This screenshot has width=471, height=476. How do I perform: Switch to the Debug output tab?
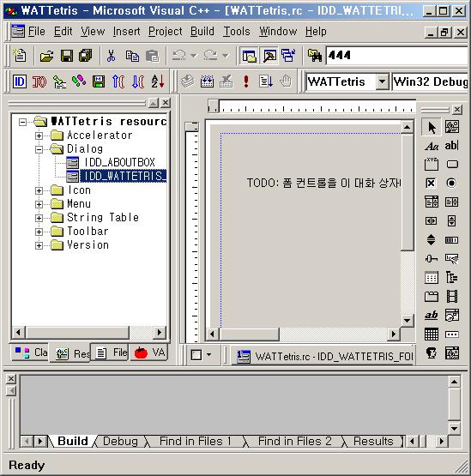pyautogui.click(x=120, y=441)
